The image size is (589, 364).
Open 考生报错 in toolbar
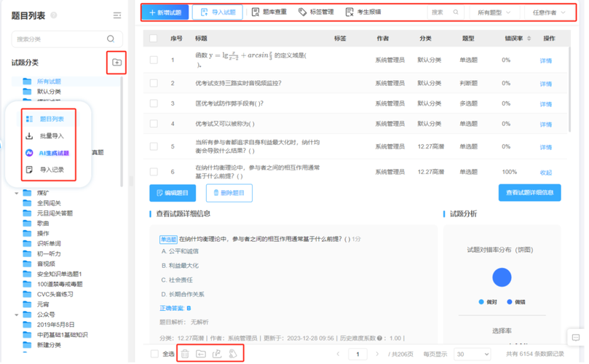point(363,12)
